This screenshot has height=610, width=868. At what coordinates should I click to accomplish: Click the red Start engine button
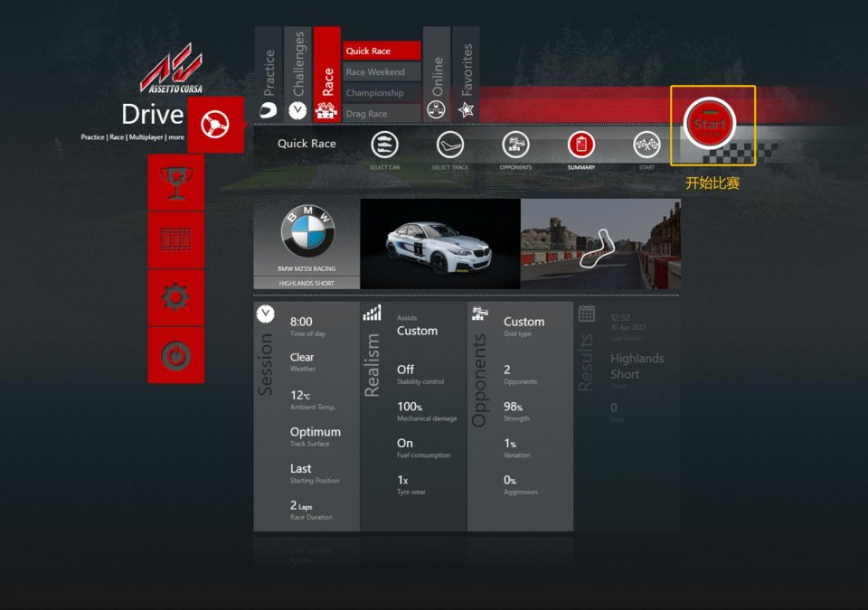[x=709, y=124]
